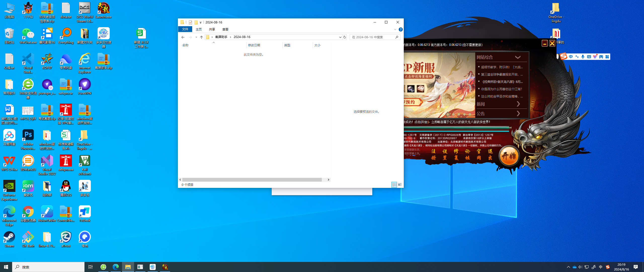Switch Explorer to large thumbnails view icon

pyautogui.click(x=400, y=185)
